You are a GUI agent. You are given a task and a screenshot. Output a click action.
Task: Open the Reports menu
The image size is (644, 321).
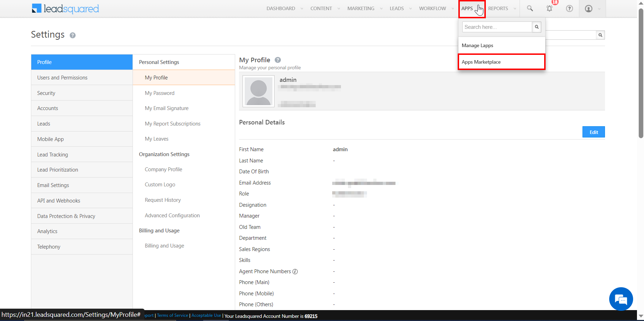click(498, 8)
